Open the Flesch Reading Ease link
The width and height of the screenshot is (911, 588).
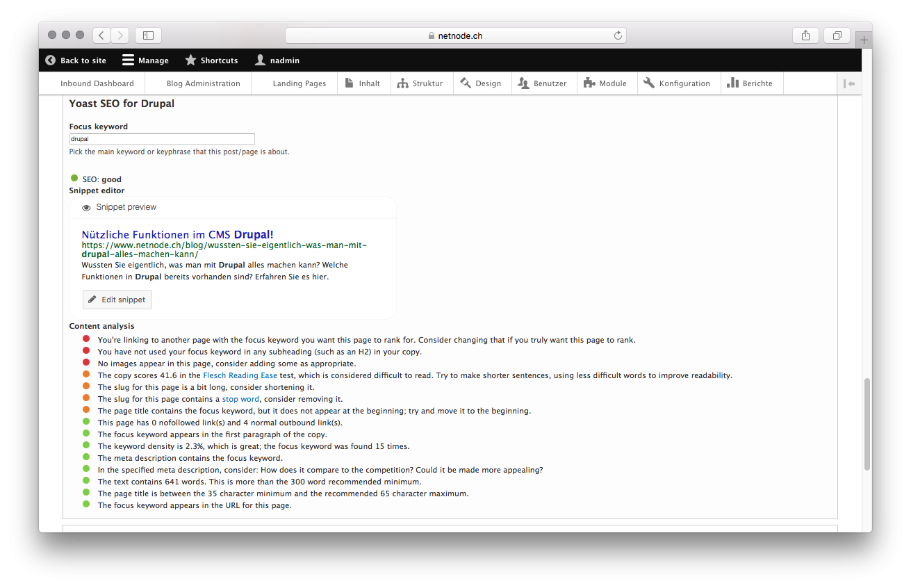point(240,375)
